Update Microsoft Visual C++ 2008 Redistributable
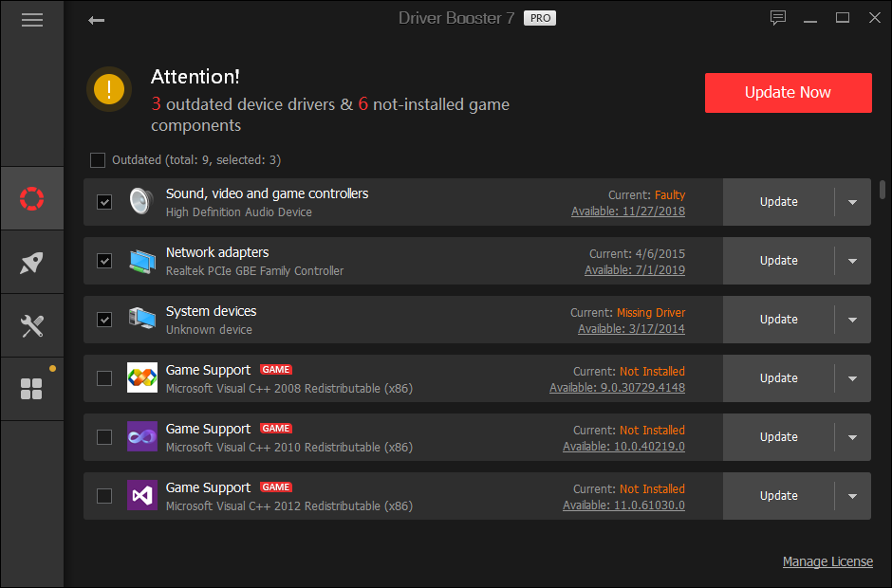892x588 pixels. [x=778, y=378]
